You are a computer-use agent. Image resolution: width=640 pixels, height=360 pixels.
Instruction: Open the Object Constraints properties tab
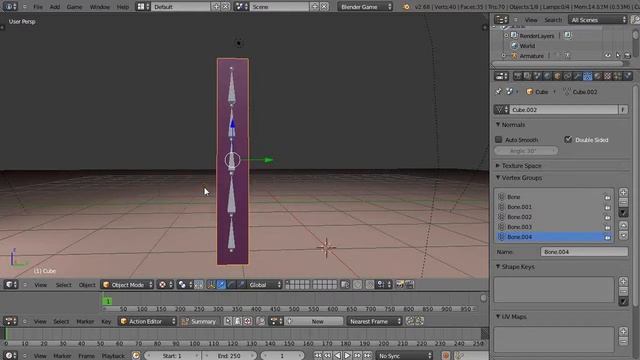567,76
